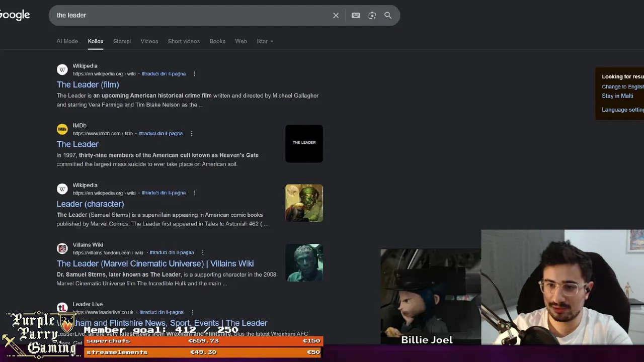644x362 pixels.
Task: Open Language settings link
Action: (x=623, y=110)
